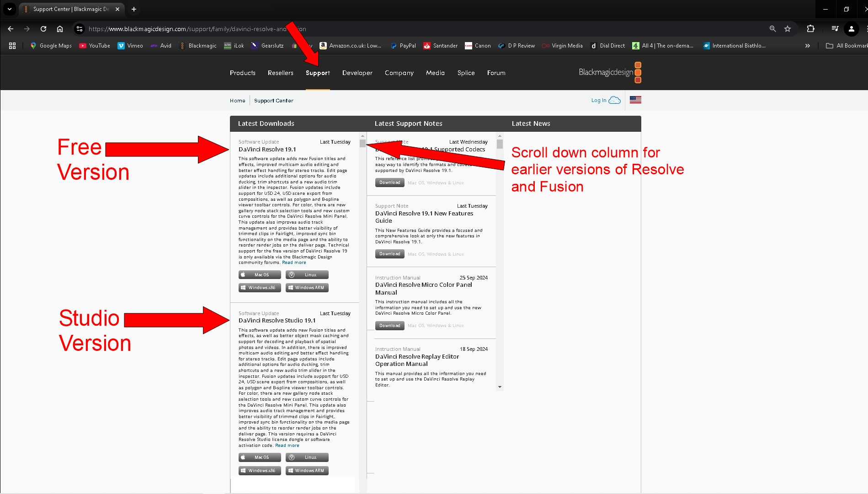Open iLok bookmark
This screenshot has height=494, width=868.
234,46
